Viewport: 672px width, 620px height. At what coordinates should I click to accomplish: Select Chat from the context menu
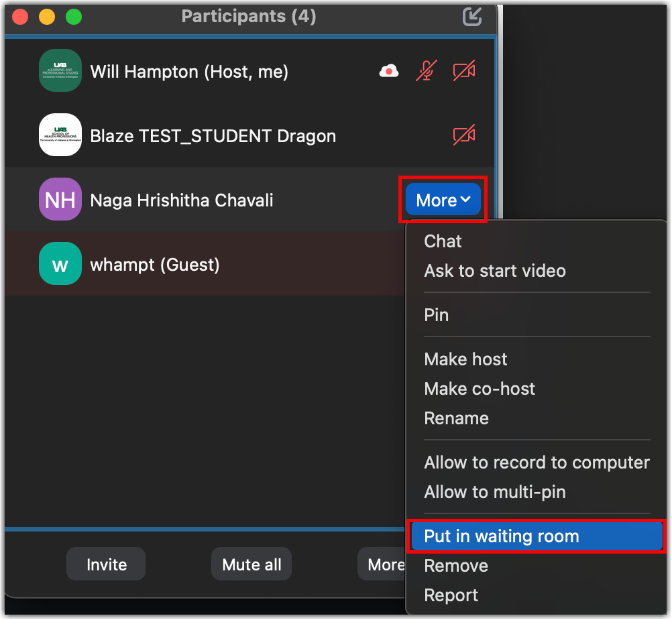443,241
